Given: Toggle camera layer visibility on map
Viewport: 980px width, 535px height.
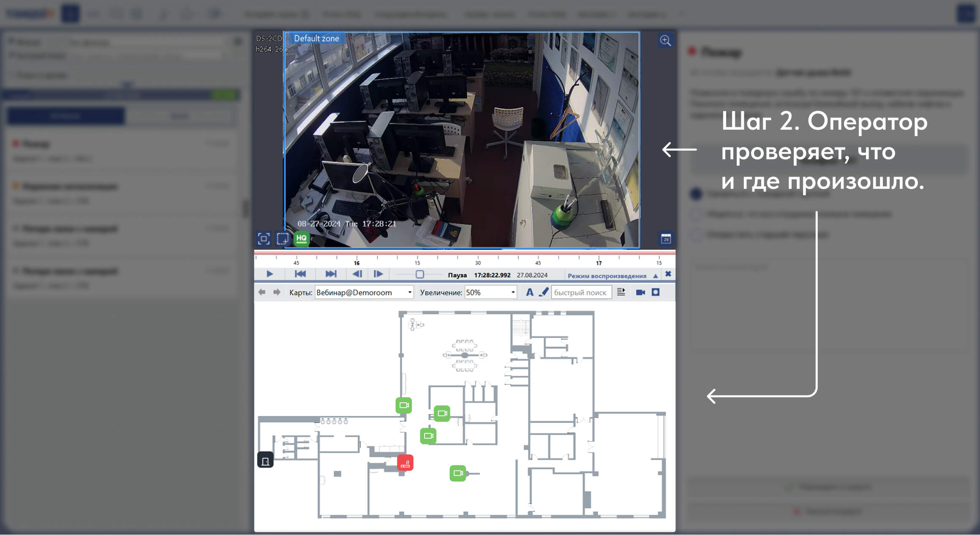Looking at the screenshot, I should point(640,292).
